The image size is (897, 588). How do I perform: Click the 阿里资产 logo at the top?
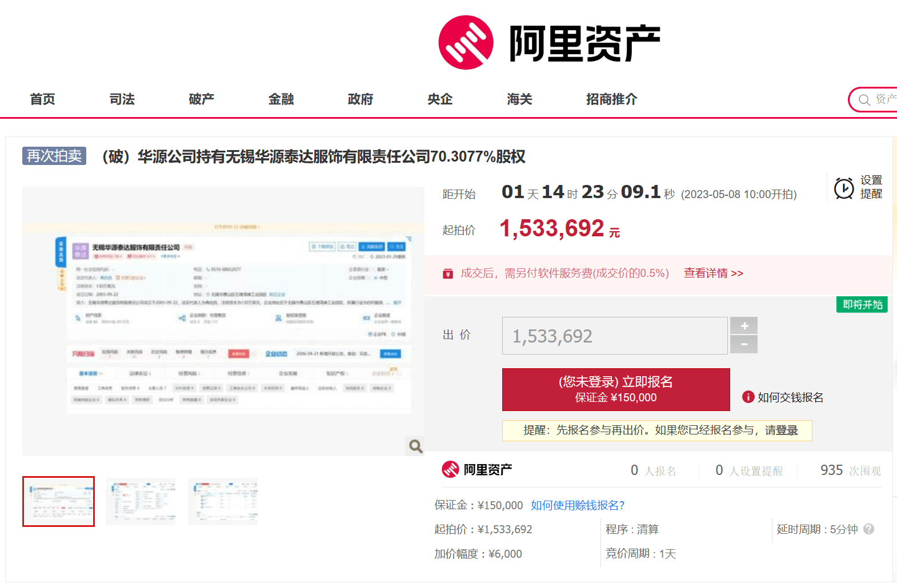(549, 43)
